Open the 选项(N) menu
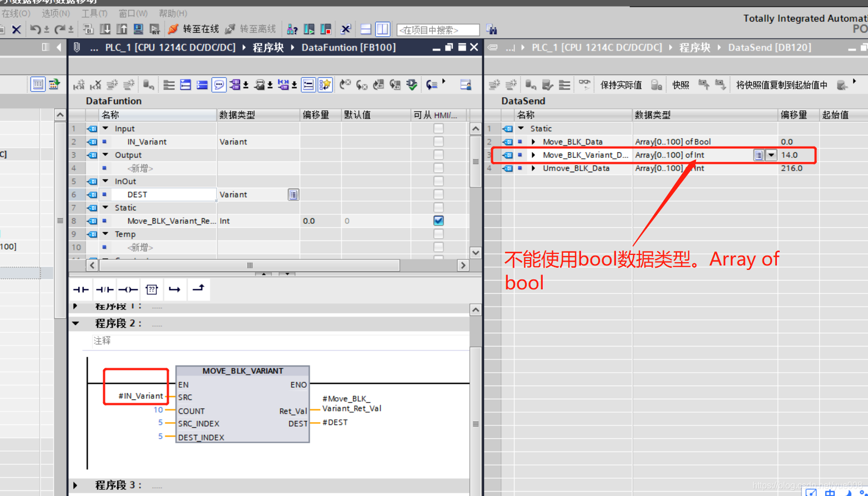The height and width of the screenshot is (496, 868). (x=56, y=13)
